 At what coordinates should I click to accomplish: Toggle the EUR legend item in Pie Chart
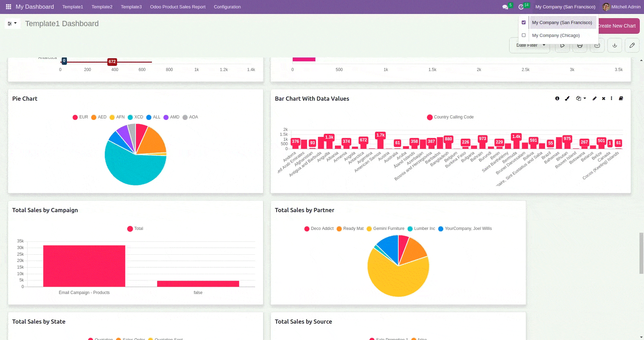80,117
